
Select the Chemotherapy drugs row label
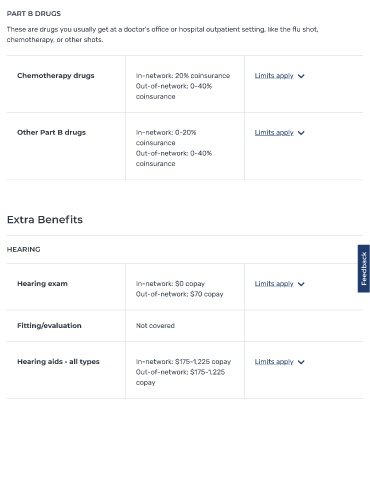(x=56, y=76)
